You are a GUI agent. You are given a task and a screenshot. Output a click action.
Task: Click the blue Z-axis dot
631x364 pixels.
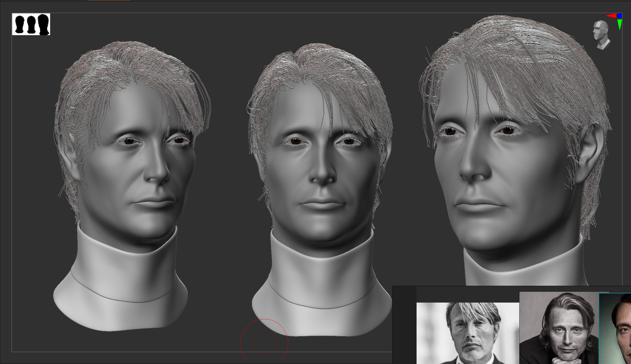click(x=619, y=16)
